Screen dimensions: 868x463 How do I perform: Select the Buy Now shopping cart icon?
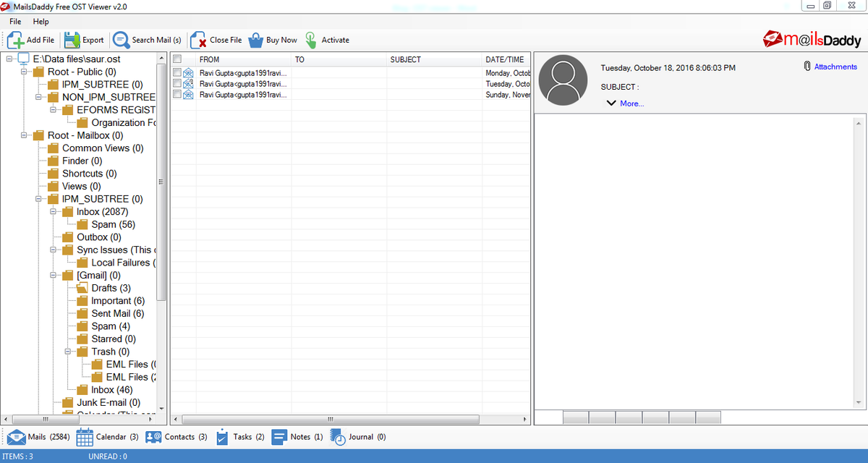256,40
